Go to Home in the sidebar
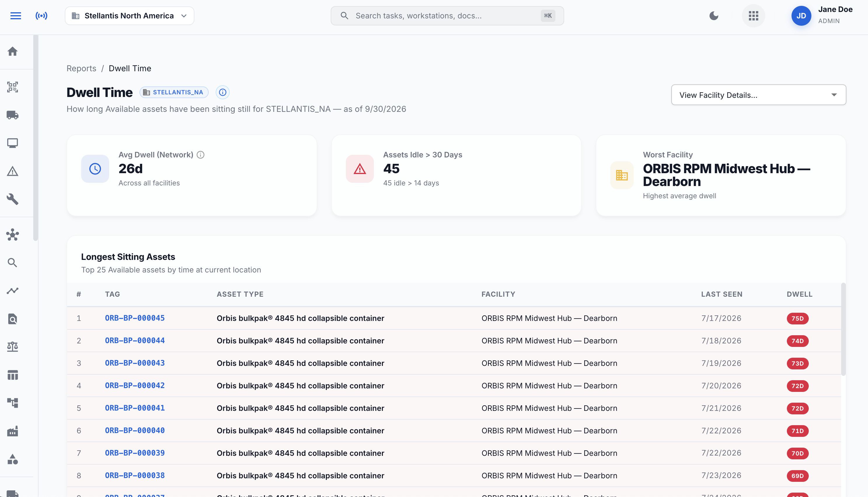Image resolution: width=868 pixels, height=497 pixels. point(13,52)
